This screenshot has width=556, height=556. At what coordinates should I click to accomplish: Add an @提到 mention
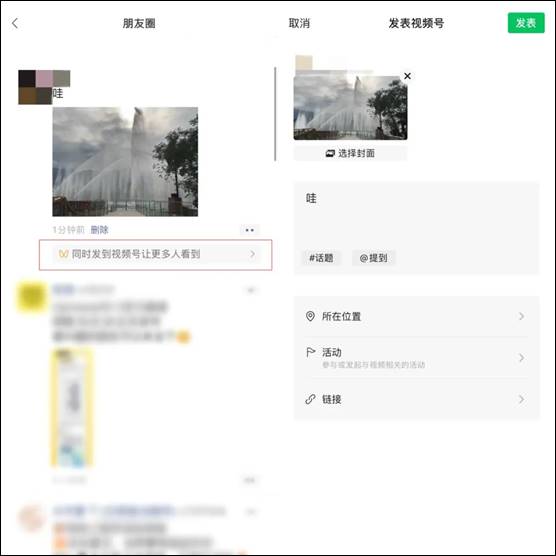coord(373,258)
